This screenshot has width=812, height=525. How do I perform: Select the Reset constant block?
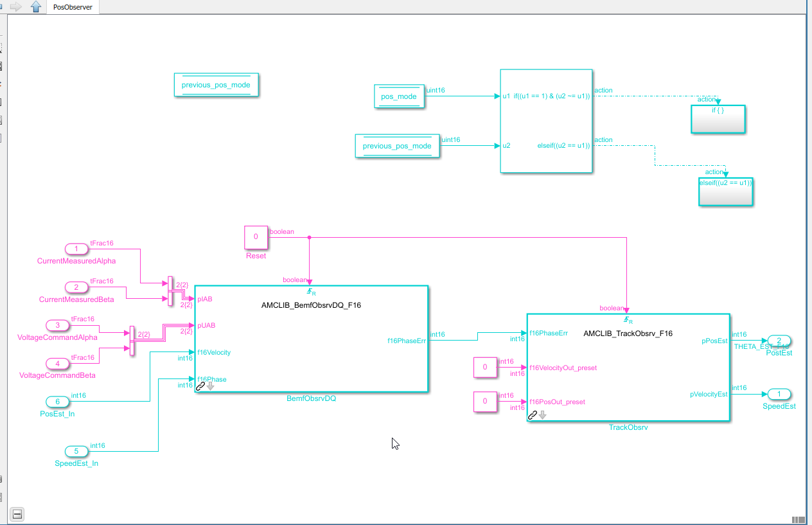pos(256,237)
